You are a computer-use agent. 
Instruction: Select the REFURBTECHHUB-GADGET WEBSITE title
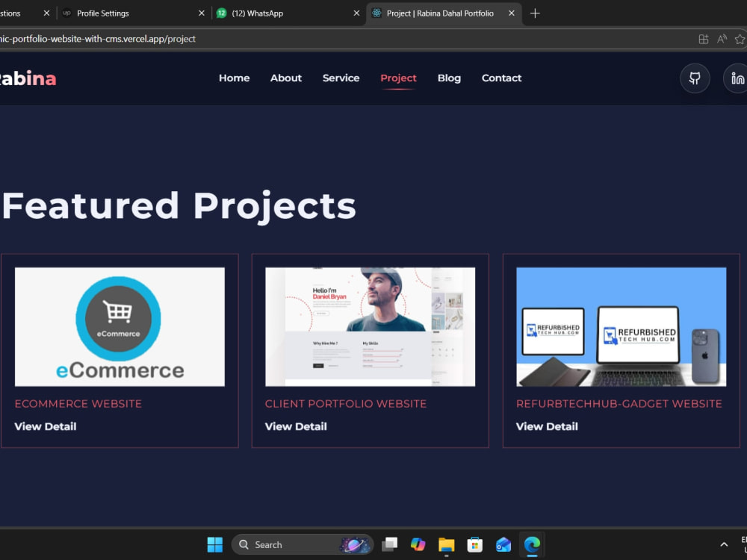click(619, 404)
